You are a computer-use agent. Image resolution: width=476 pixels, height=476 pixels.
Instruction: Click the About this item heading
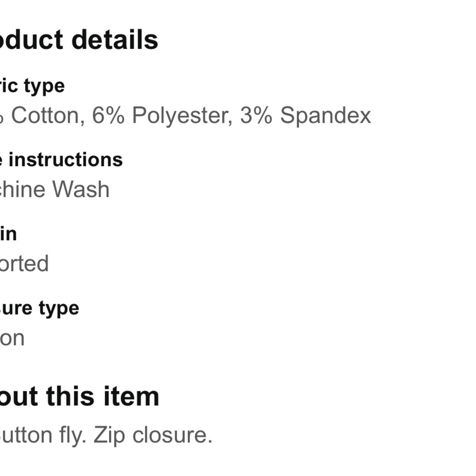[x=79, y=397]
